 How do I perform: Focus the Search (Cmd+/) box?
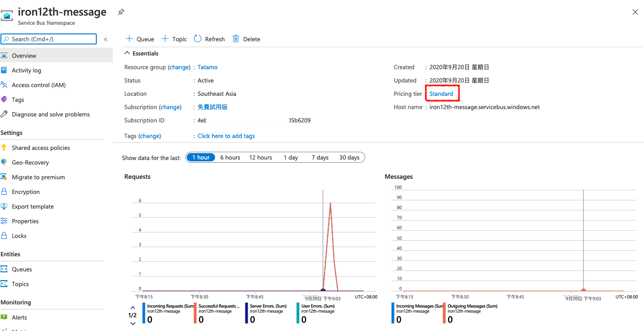click(x=49, y=39)
